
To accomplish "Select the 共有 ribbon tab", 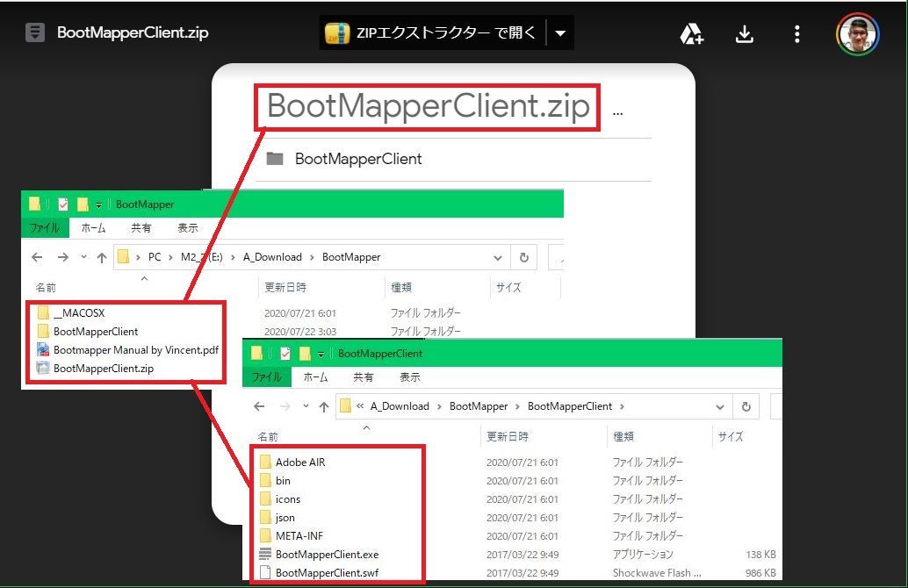I will pyautogui.click(x=141, y=227).
